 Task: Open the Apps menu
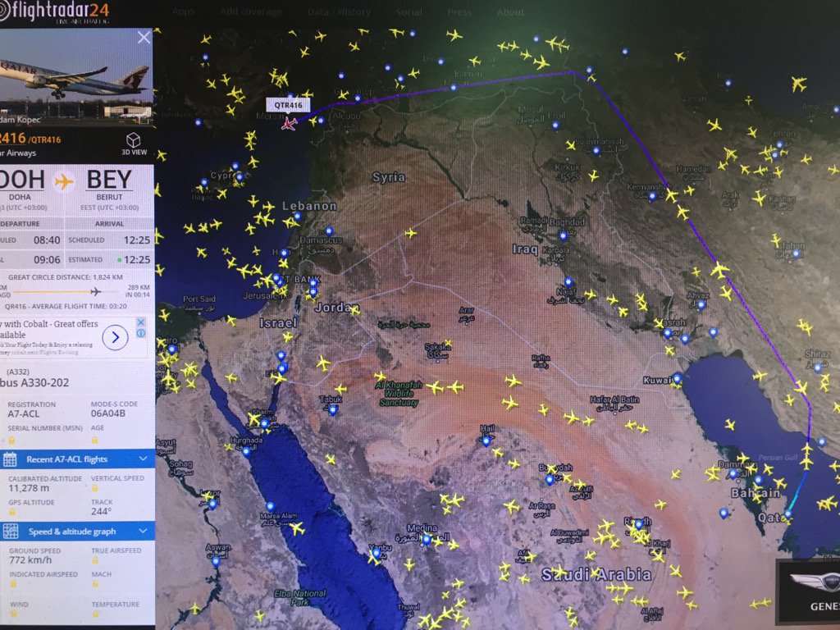point(183,11)
